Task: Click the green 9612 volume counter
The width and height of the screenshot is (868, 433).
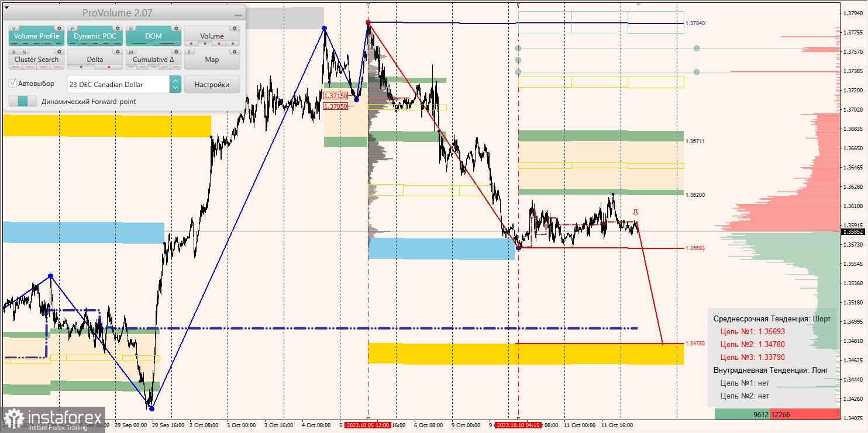Action: [742, 414]
